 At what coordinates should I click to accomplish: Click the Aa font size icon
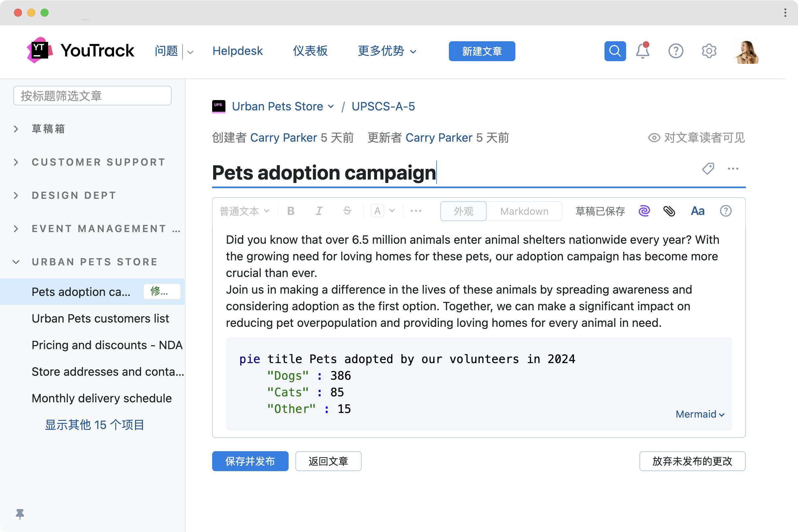tap(698, 211)
